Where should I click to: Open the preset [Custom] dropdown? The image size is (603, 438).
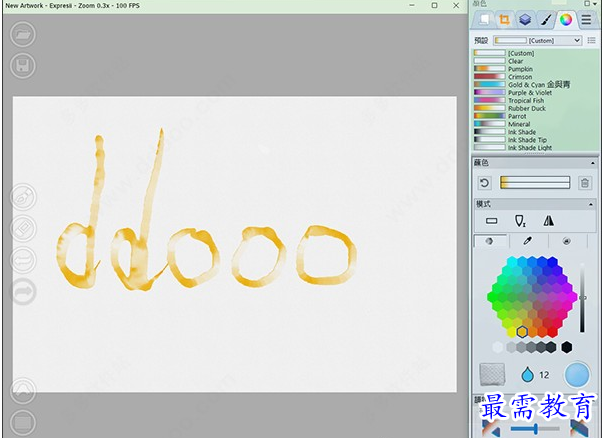[538, 40]
